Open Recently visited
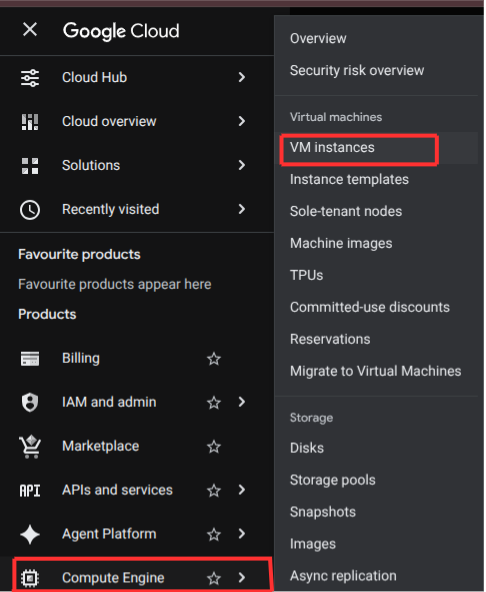Screen dimensions: 486x592 [x=111, y=210]
